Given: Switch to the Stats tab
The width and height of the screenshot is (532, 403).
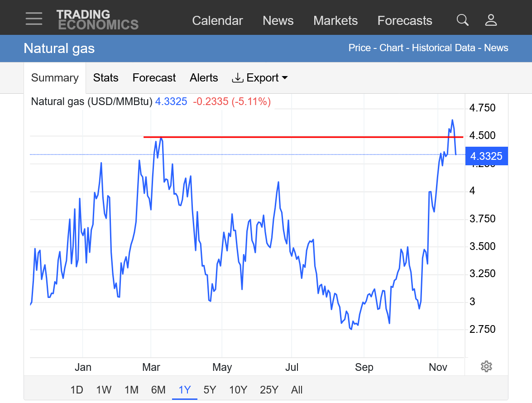Looking at the screenshot, I should click(105, 78).
